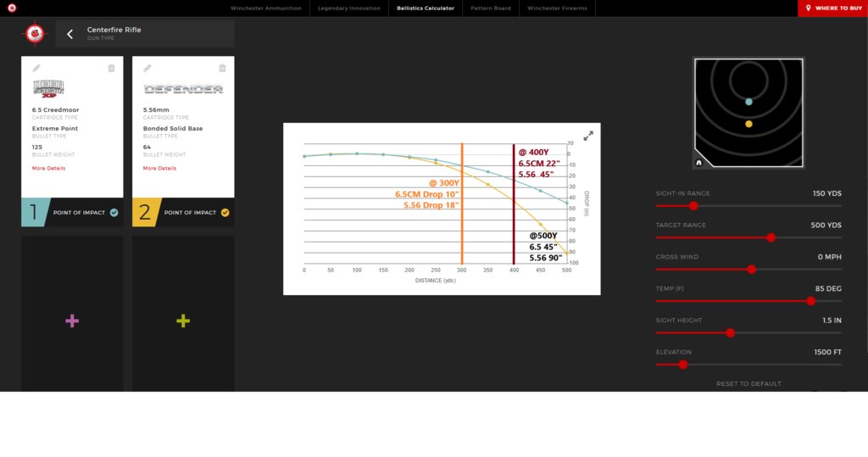The width and height of the screenshot is (868, 457).
Task: Click the Deer Season XP brand logo
Action: pyautogui.click(x=48, y=89)
